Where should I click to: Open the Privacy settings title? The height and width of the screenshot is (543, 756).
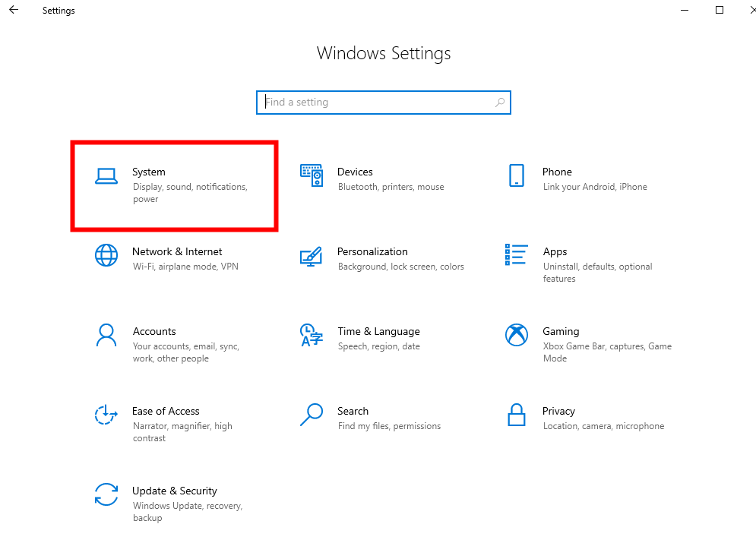click(558, 412)
